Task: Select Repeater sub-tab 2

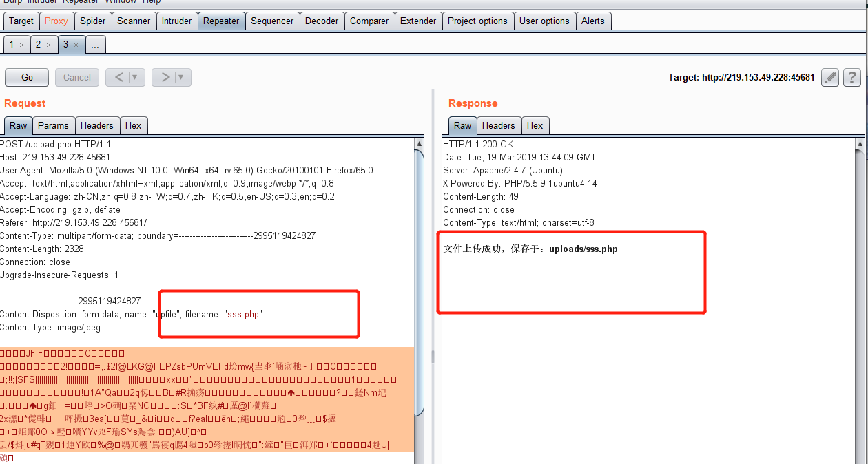Action: coord(38,44)
